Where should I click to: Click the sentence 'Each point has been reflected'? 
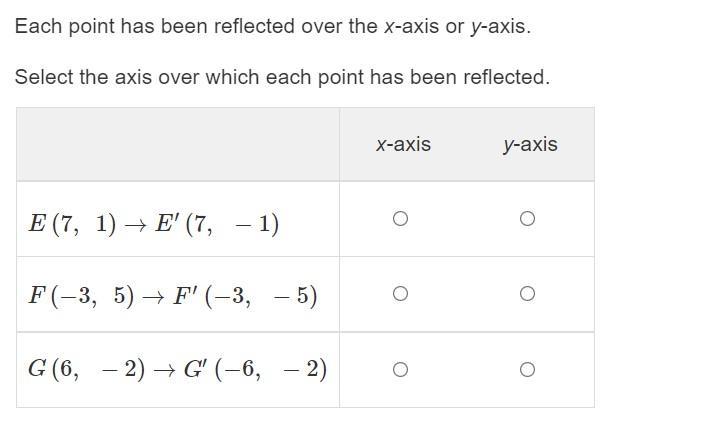tap(273, 27)
